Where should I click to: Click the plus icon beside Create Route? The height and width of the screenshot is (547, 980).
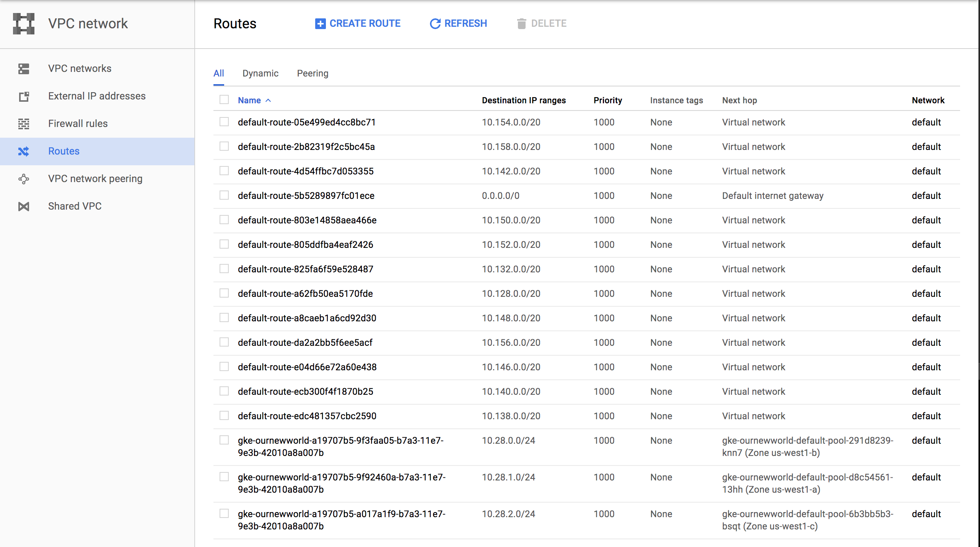320,24
